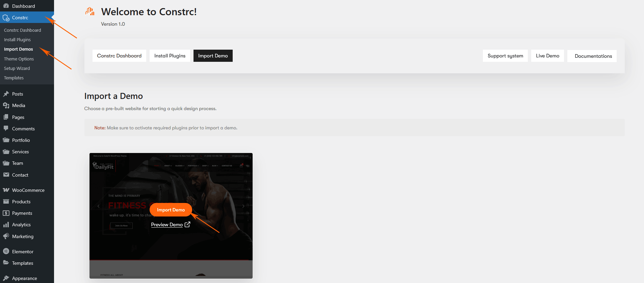Image resolution: width=644 pixels, height=283 pixels.
Task: Open Media via its sidebar icon
Action: pyautogui.click(x=6, y=105)
